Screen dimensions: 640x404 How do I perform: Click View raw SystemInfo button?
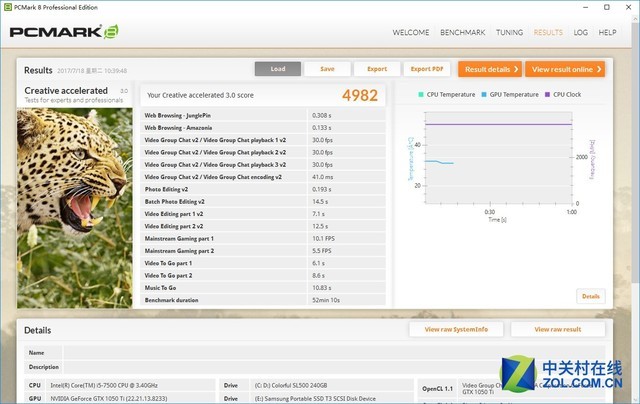point(456,329)
